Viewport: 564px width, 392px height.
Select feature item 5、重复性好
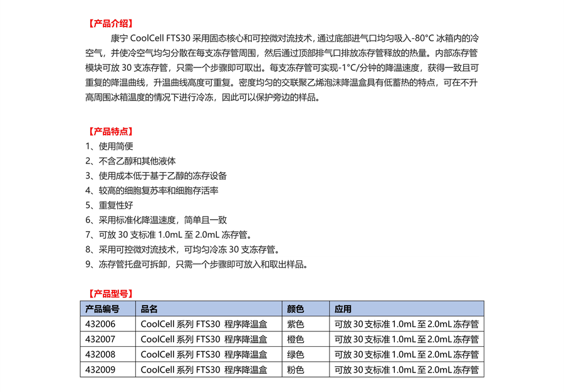pyautogui.click(x=109, y=205)
